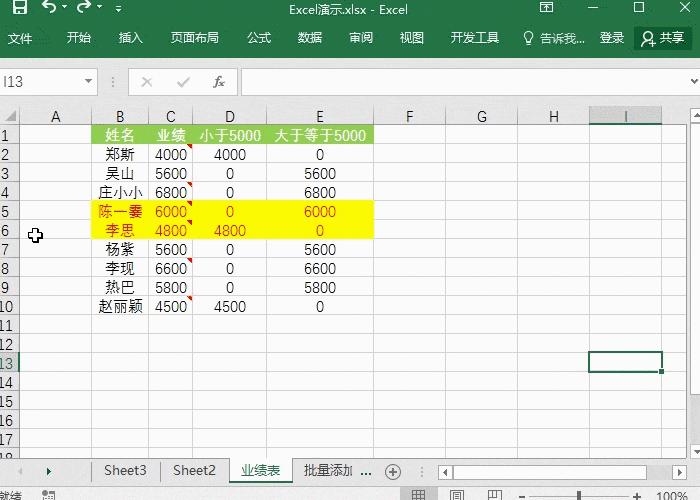Click the zoom out minus button
700x500 pixels.
[x=522, y=496]
